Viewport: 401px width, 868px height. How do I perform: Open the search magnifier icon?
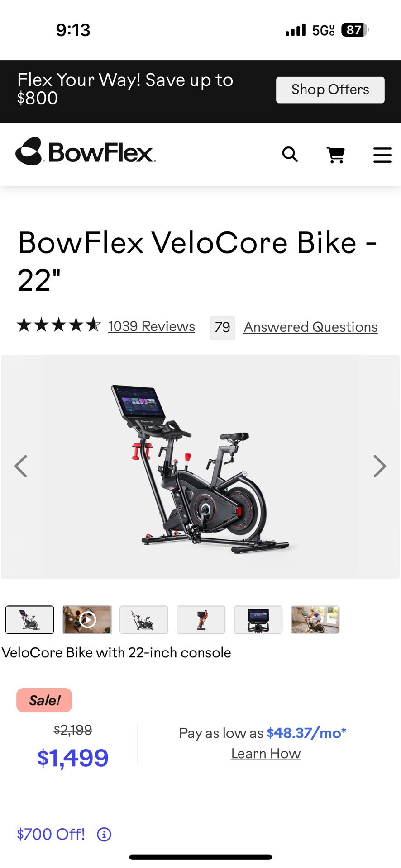290,155
